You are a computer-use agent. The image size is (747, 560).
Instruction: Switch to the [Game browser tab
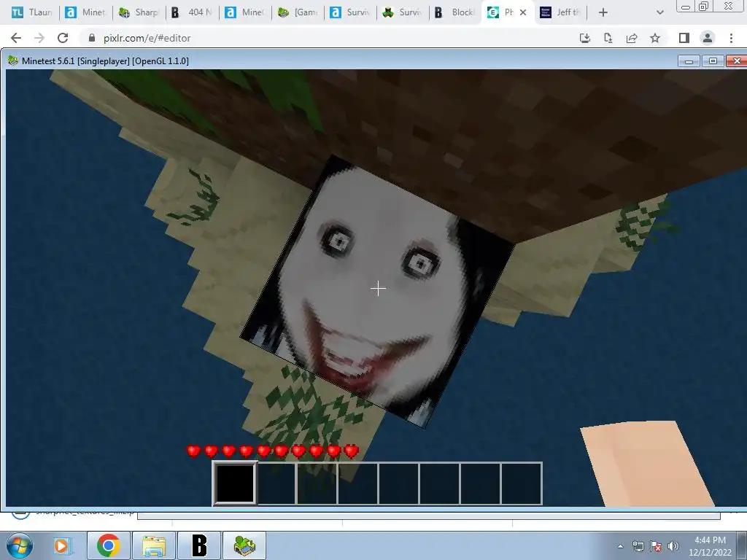[298, 12]
